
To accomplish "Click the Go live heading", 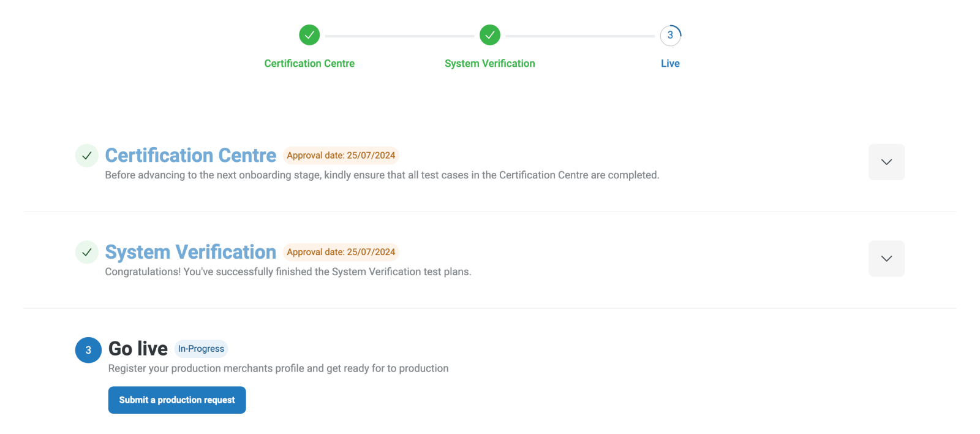I will [x=138, y=348].
